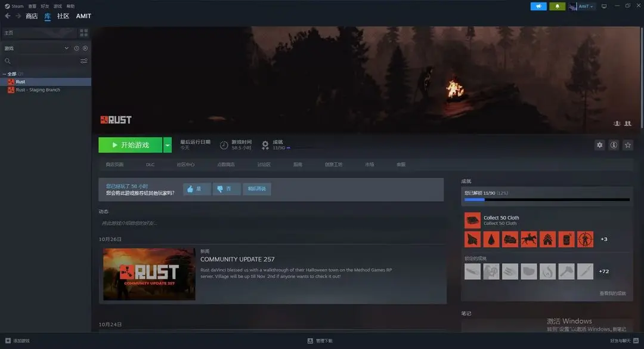Click 添加游戏 add a game
The image size is (644, 349).
[17, 341]
